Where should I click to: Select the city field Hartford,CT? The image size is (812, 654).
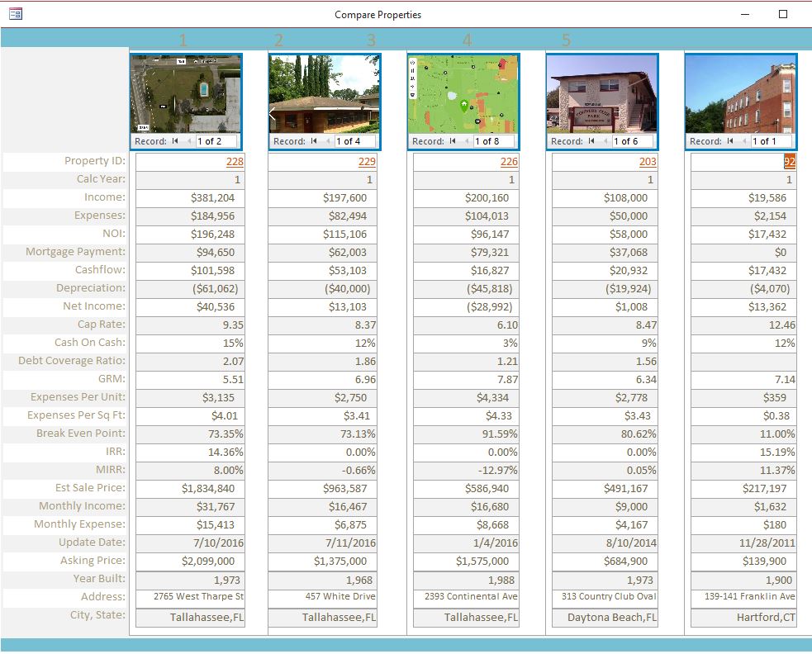pos(743,617)
